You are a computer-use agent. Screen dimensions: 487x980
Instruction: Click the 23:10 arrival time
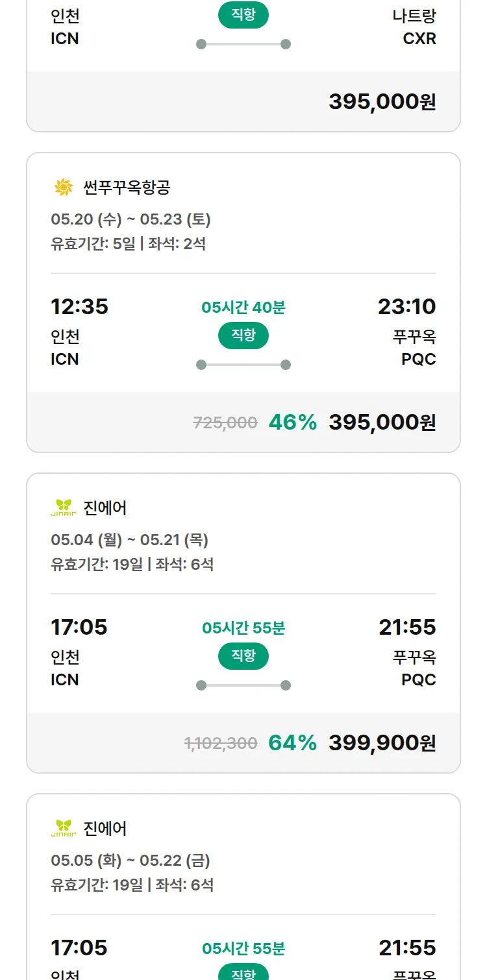click(x=407, y=306)
